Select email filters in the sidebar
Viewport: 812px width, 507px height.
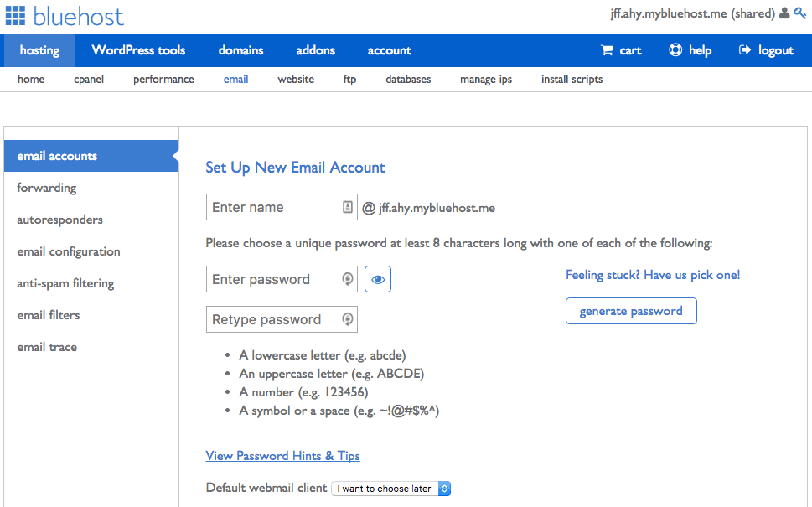[x=48, y=315]
